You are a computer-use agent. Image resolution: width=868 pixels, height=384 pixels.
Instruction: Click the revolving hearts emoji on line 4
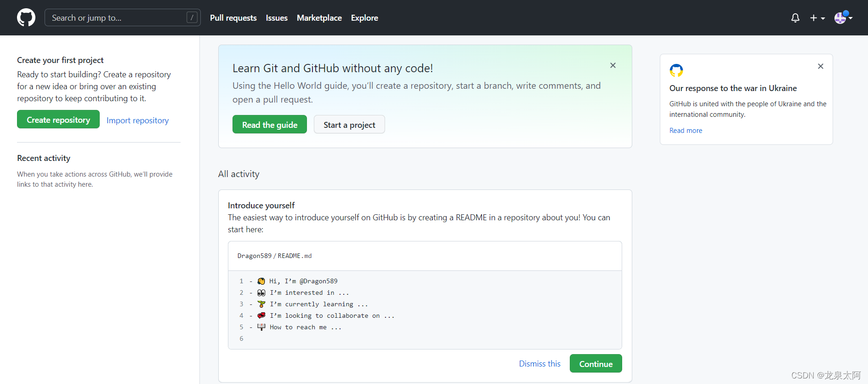tap(261, 315)
